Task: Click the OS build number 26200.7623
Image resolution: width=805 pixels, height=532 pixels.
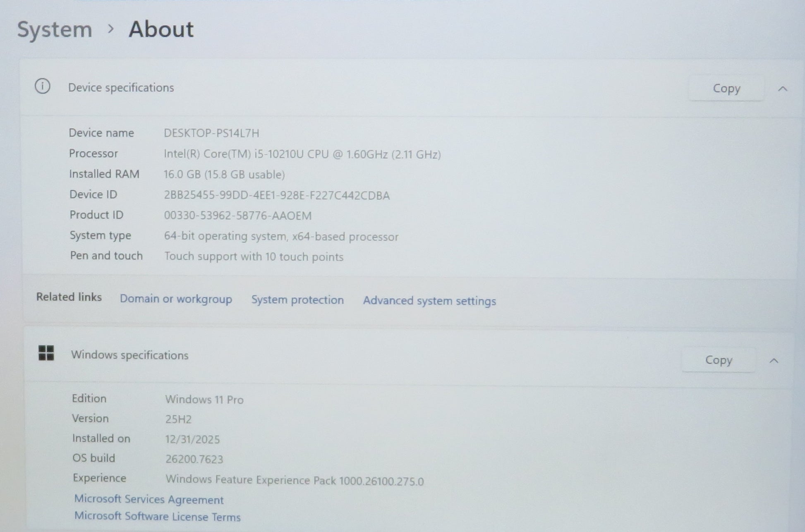Action: [194, 459]
